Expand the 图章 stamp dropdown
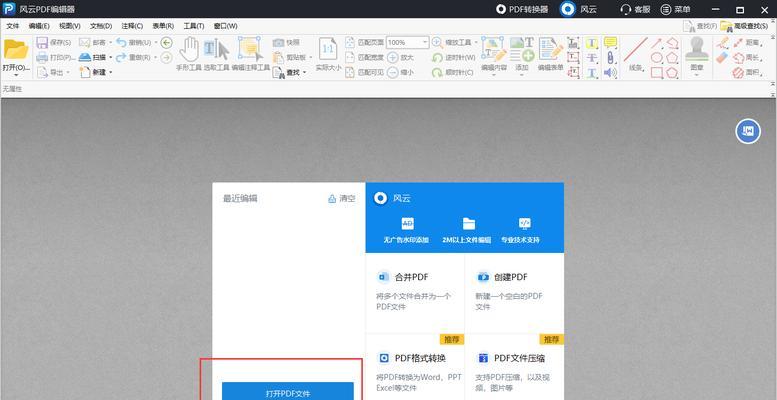This screenshot has width=777, height=400. coord(697,75)
